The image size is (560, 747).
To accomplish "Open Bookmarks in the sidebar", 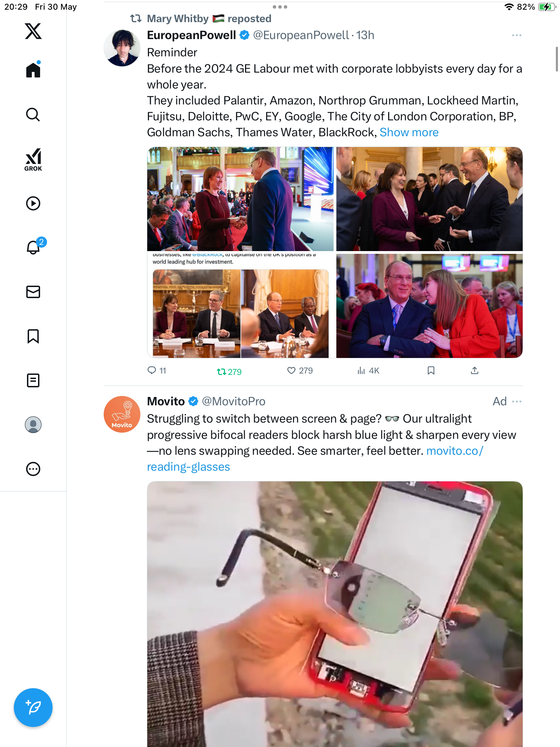I will pyautogui.click(x=33, y=336).
